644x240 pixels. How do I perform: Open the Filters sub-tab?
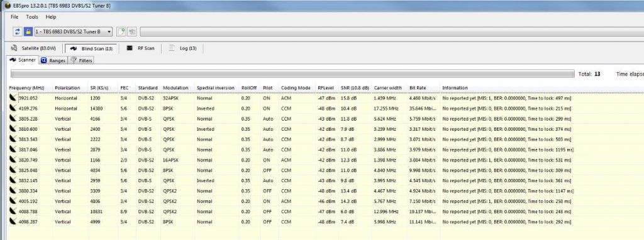81,60
